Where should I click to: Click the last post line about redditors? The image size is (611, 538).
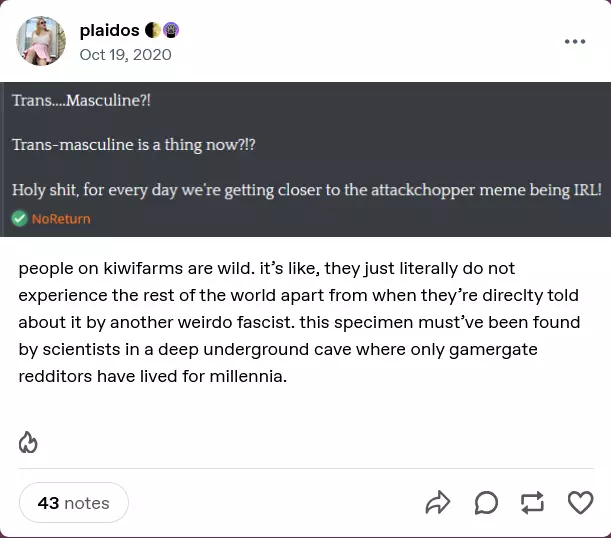[152, 377]
